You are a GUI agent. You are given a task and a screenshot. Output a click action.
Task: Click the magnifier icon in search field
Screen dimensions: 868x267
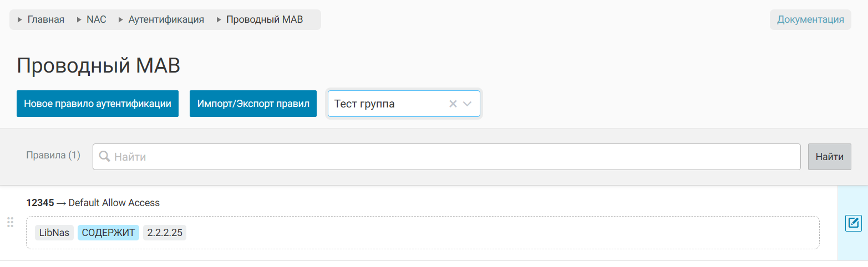[x=104, y=157]
